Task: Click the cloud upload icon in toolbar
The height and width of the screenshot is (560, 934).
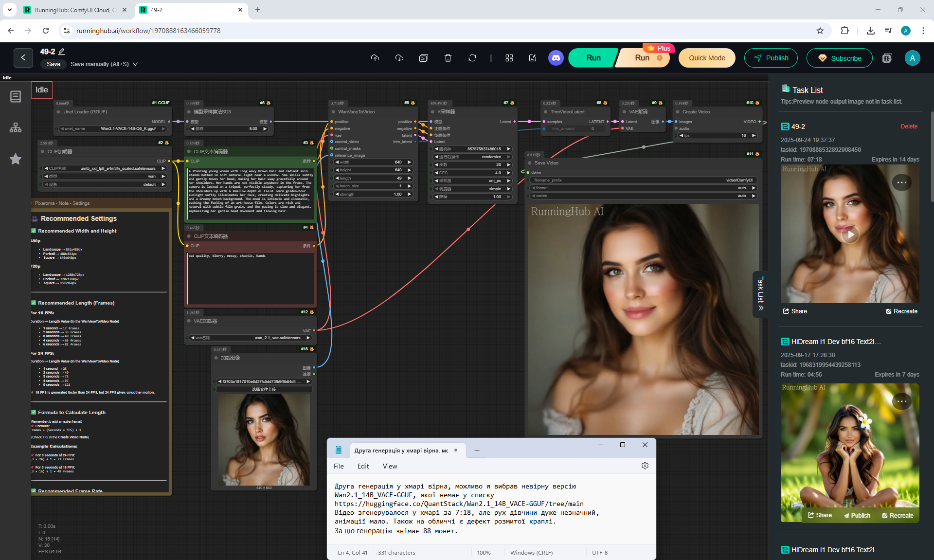Action: pos(375,58)
